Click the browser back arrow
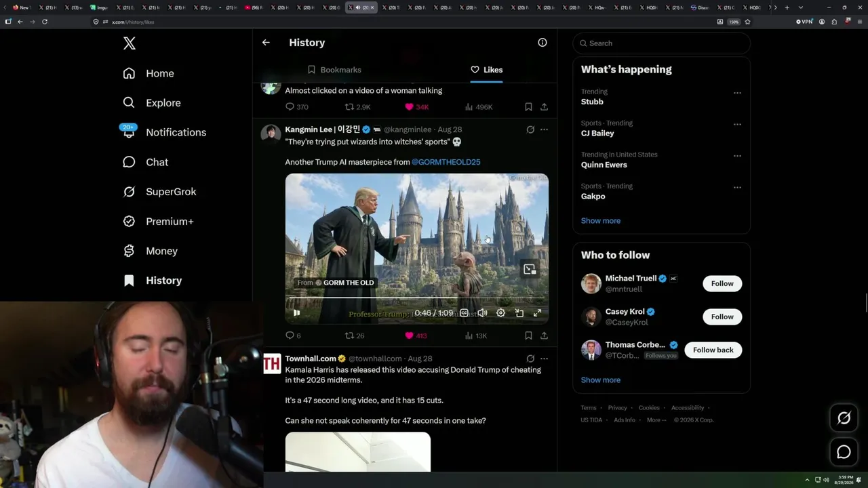This screenshot has width=868, height=488. (20, 22)
